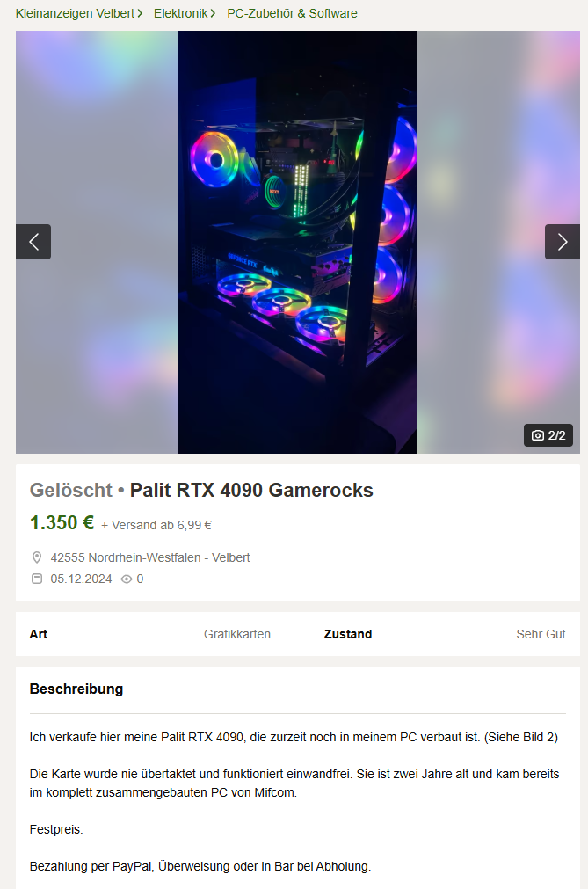Click the 1.350 € price
This screenshot has height=889, width=588.
pyautogui.click(x=62, y=522)
